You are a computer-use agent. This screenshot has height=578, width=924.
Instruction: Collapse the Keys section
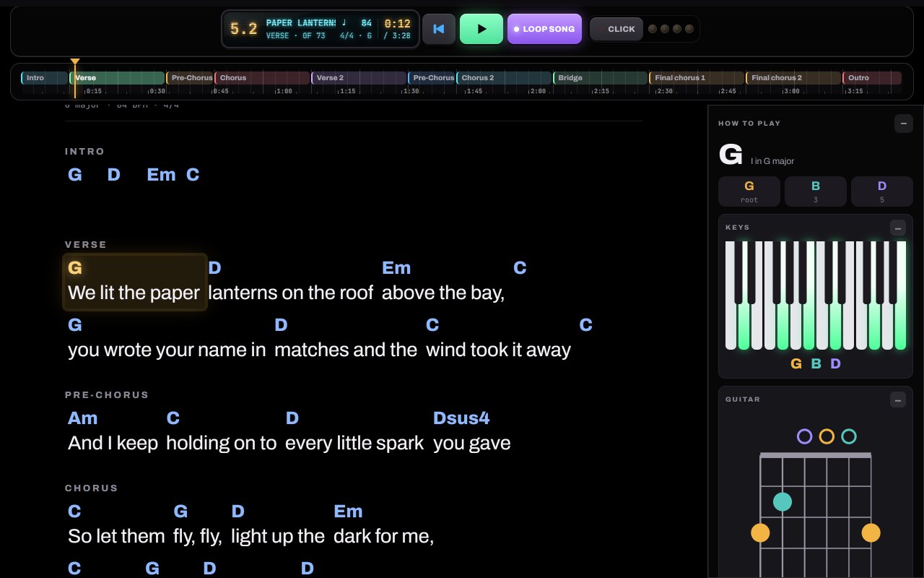pyautogui.click(x=897, y=228)
